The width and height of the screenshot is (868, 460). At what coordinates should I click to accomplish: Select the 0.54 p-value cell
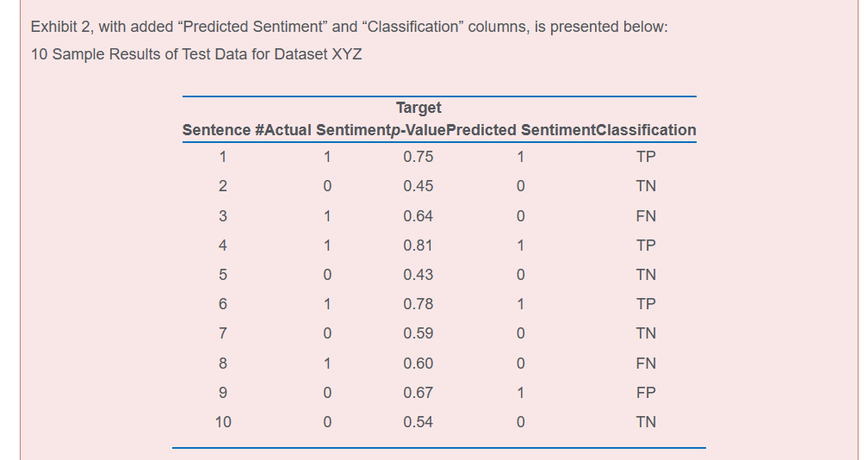(x=418, y=422)
